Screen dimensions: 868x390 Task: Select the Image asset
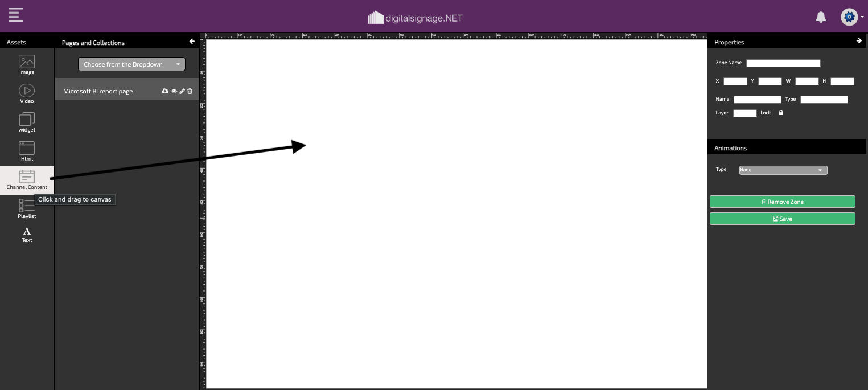click(x=27, y=65)
